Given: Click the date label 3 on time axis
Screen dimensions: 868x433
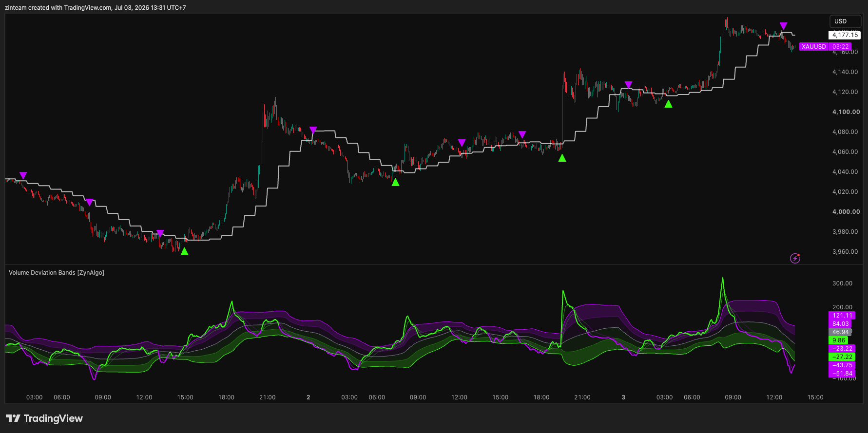Looking at the screenshot, I should click(x=623, y=397).
